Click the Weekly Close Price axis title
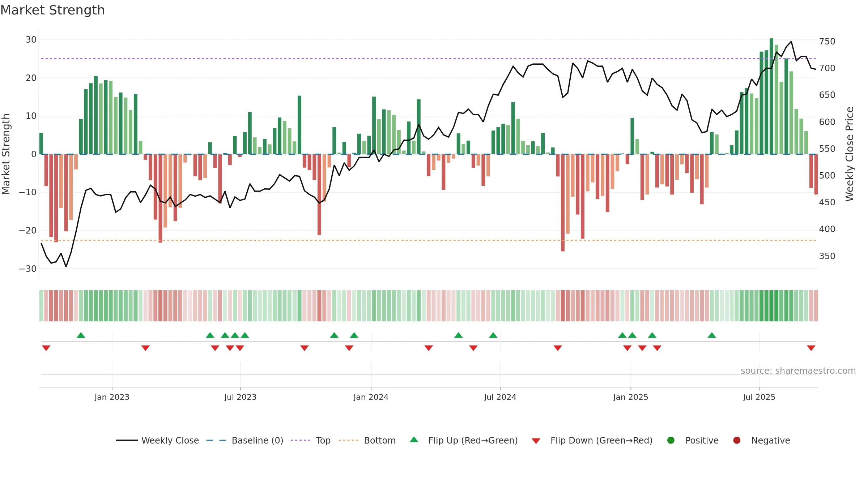 point(850,154)
